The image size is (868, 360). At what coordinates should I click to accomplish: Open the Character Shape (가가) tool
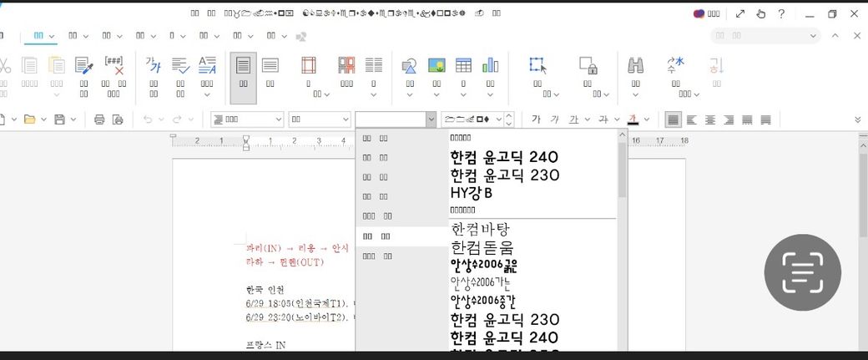click(x=154, y=65)
